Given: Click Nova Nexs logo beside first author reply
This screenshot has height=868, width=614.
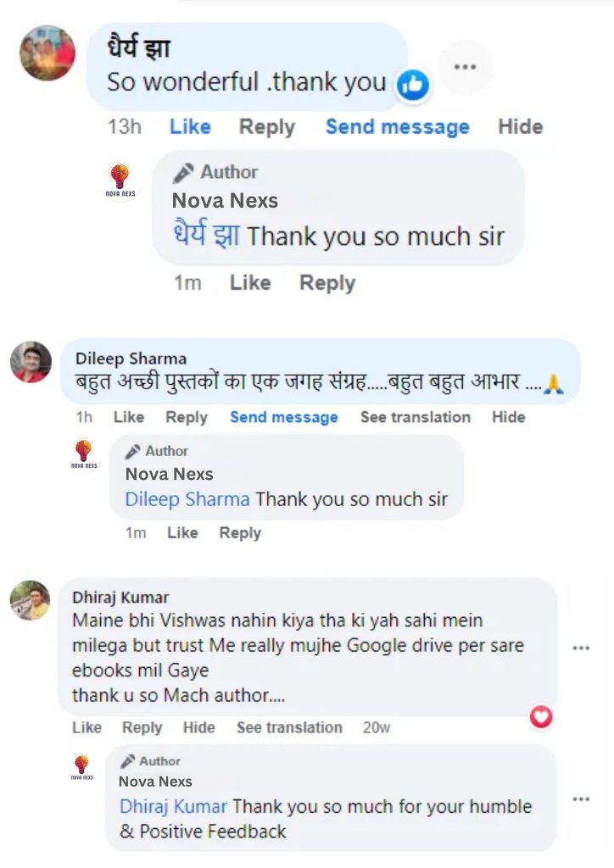Looking at the screenshot, I should point(120,180).
